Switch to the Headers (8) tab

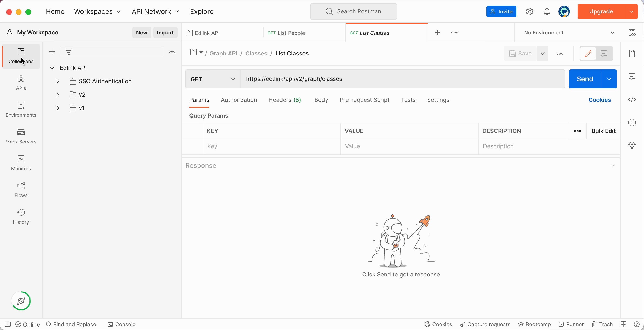pos(284,100)
